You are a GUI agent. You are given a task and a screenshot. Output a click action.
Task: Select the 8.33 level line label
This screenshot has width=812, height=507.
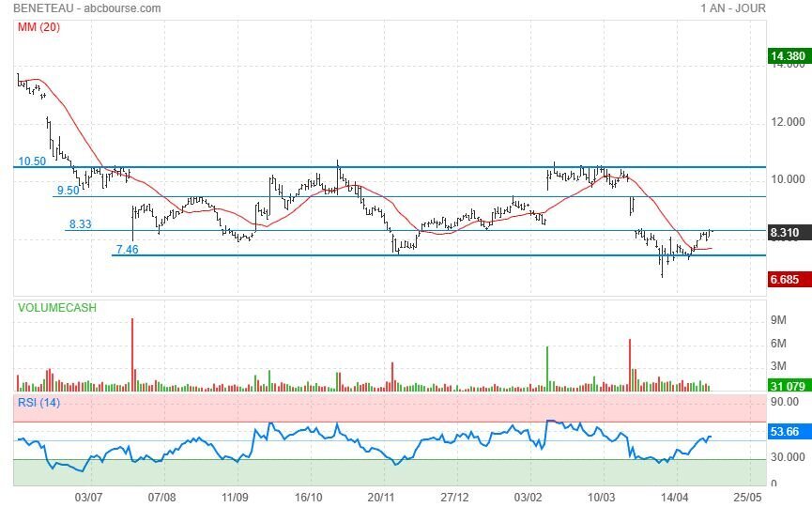coord(80,224)
